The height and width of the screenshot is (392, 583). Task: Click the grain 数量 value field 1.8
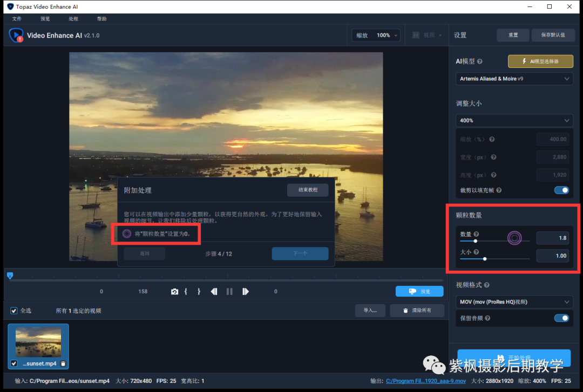[x=553, y=238]
